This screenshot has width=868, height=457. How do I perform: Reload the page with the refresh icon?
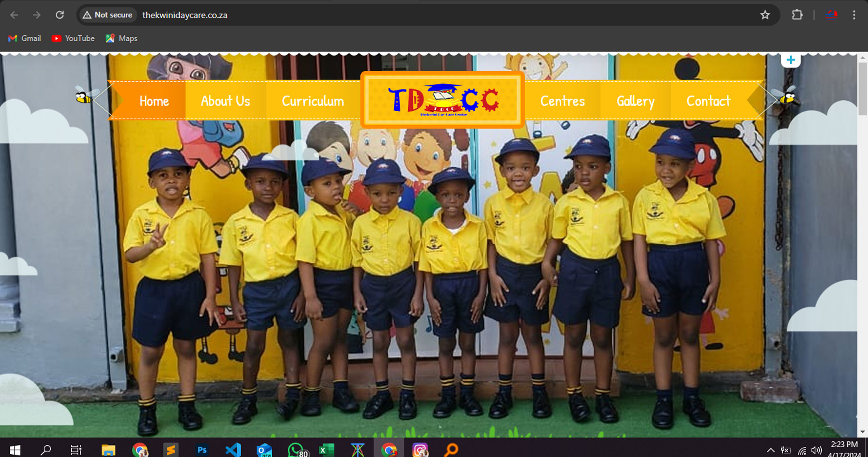pyautogui.click(x=60, y=15)
